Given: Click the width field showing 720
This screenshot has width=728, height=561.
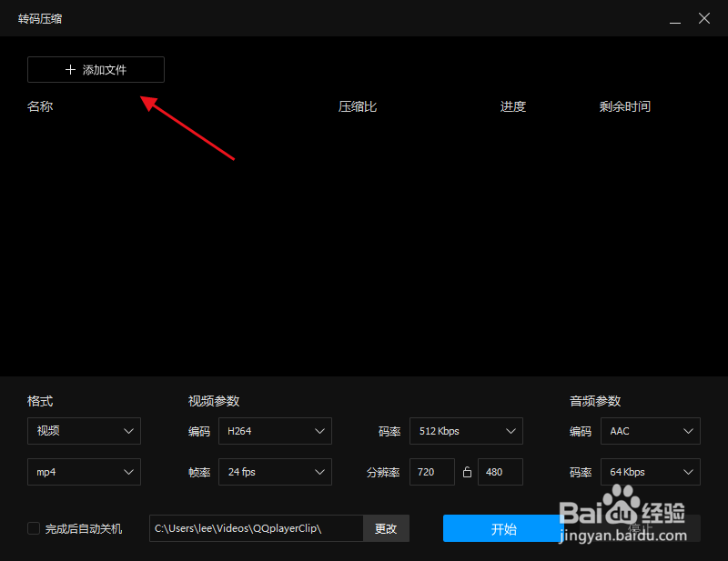Looking at the screenshot, I should [431, 471].
